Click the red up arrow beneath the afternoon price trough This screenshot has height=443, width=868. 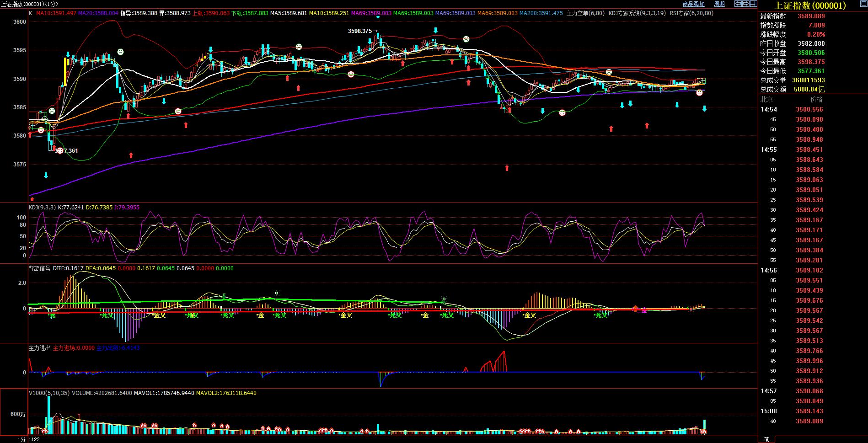point(507,168)
